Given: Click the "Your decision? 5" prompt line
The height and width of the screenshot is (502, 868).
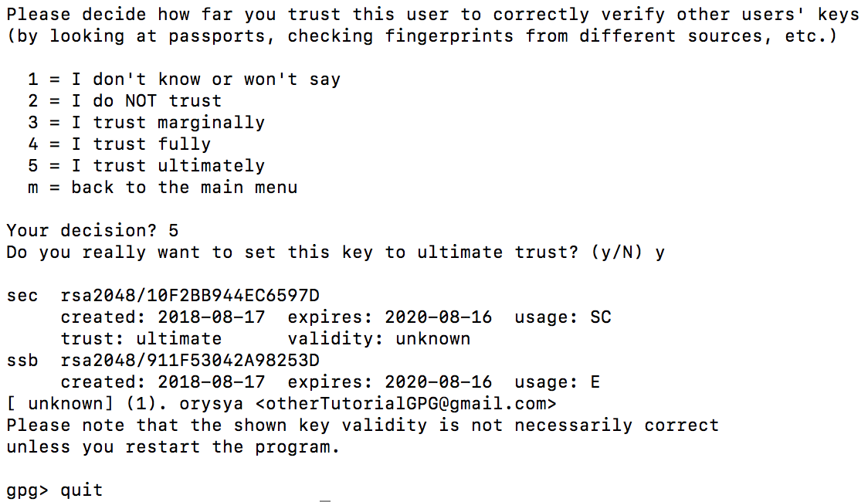Looking at the screenshot, I should click(93, 231).
